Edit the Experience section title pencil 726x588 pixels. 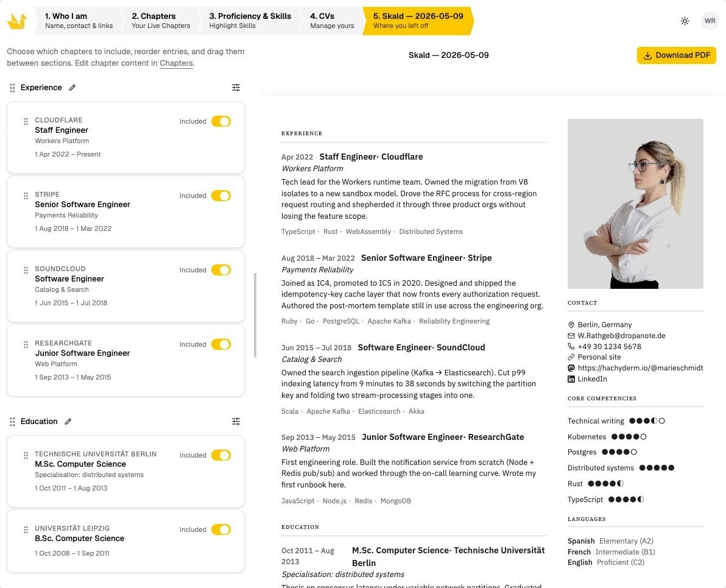click(x=72, y=88)
